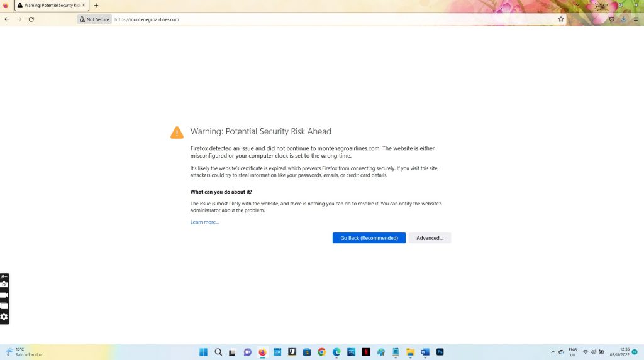The image size is (644, 360).
Task: Open Task View on taskbar
Action: pyautogui.click(x=233, y=352)
